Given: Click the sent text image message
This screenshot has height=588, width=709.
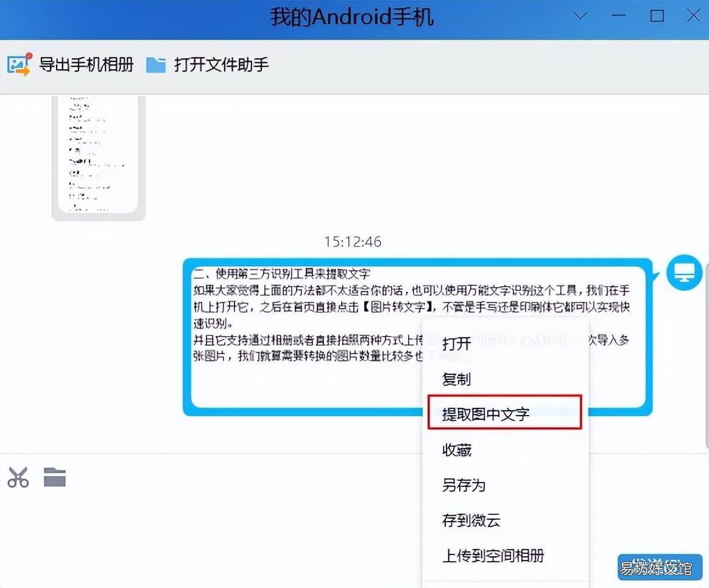Looking at the screenshot, I should pyautogui.click(x=418, y=337).
